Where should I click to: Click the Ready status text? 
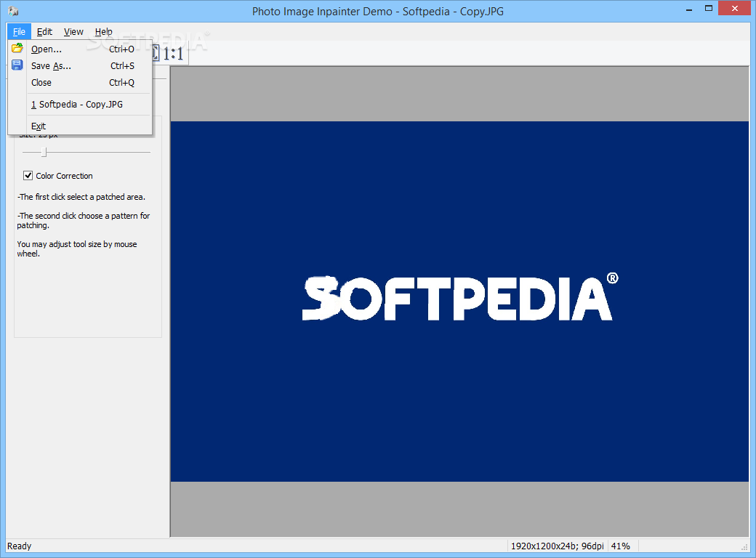tap(20, 546)
